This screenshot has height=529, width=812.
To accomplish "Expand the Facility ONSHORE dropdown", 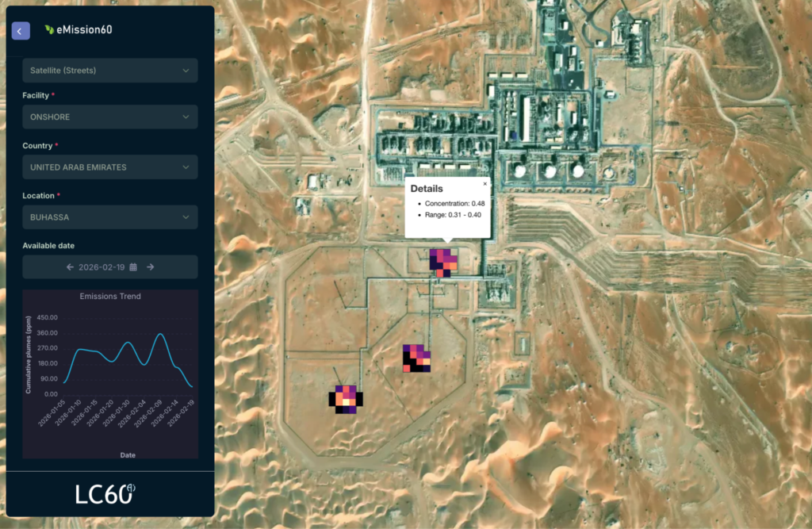I will point(109,117).
